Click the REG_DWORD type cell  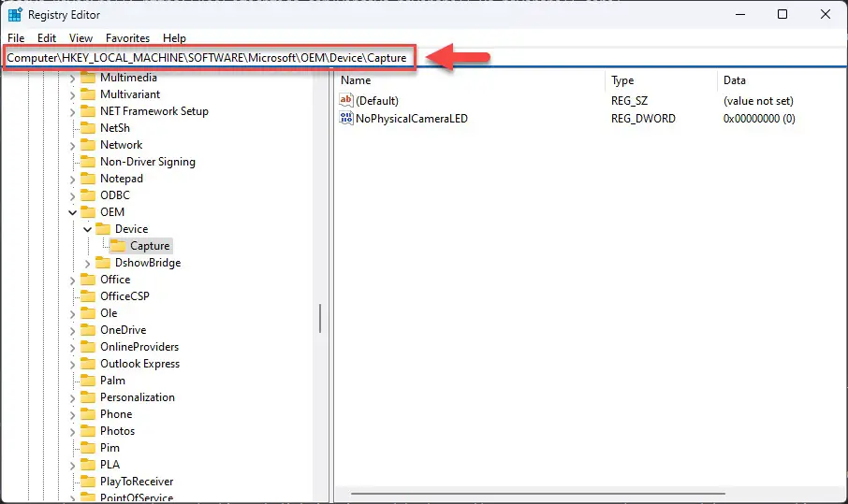point(643,119)
